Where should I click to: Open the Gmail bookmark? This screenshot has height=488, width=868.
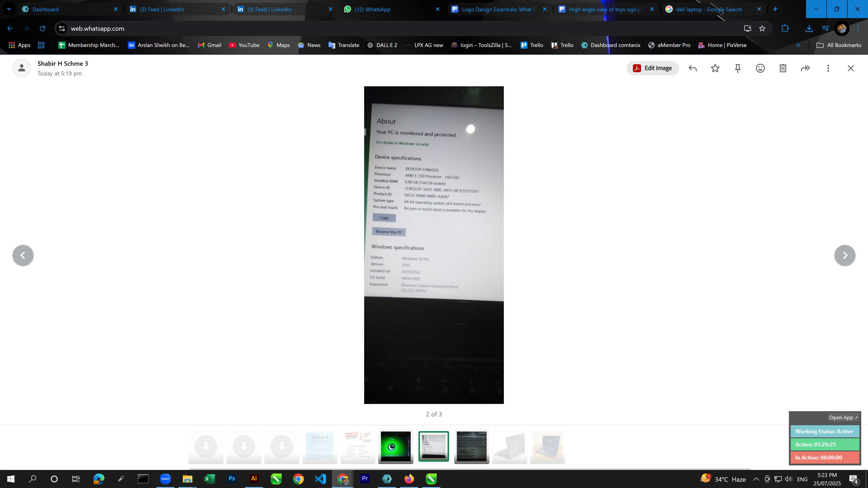tap(209, 45)
